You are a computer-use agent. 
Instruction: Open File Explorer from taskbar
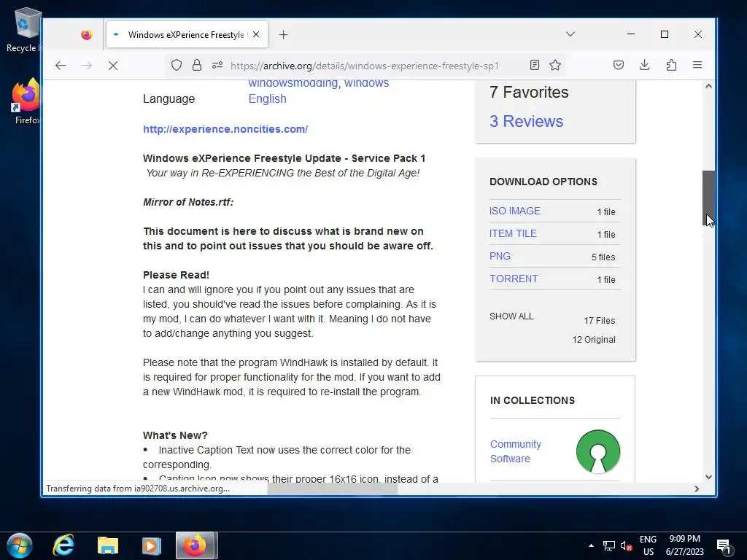pyautogui.click(x=108, y=545)
